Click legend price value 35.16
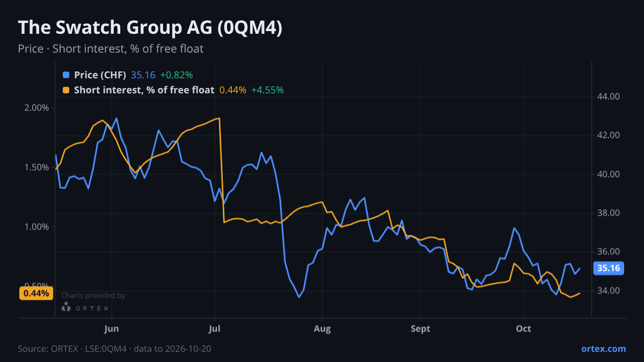The height and width of the screenshot is (362, 644). tap(143, 75)
